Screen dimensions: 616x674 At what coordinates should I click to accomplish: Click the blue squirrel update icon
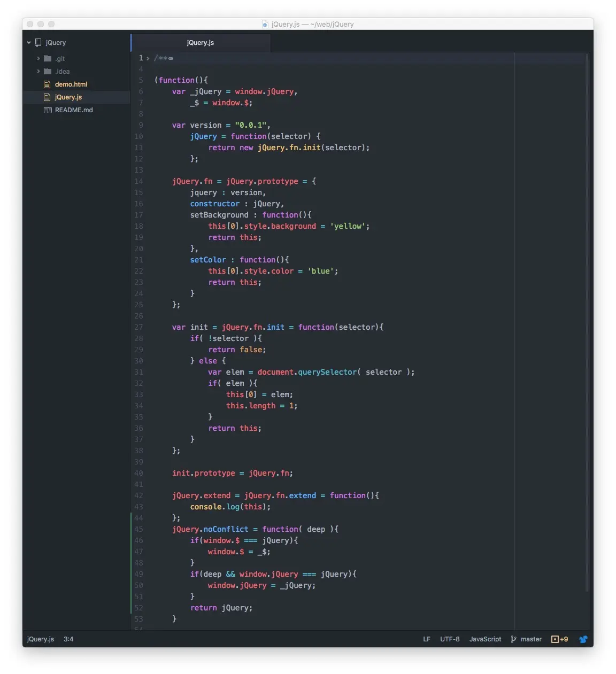coord(583,639)
